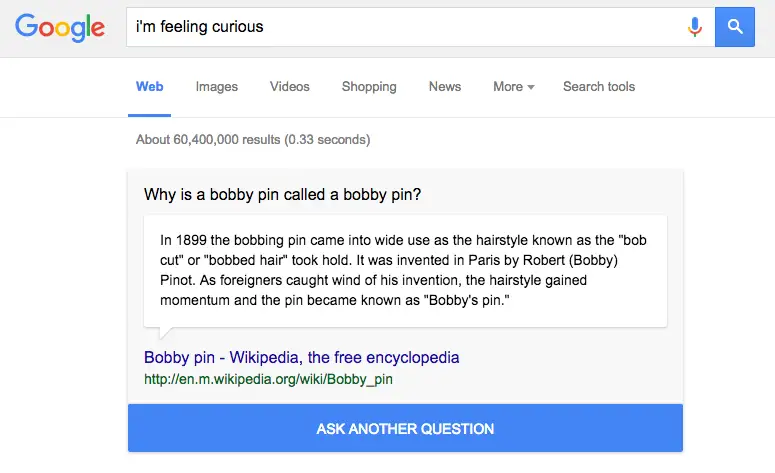
Task: Expand the More dropdown menu
Action: 508,87
